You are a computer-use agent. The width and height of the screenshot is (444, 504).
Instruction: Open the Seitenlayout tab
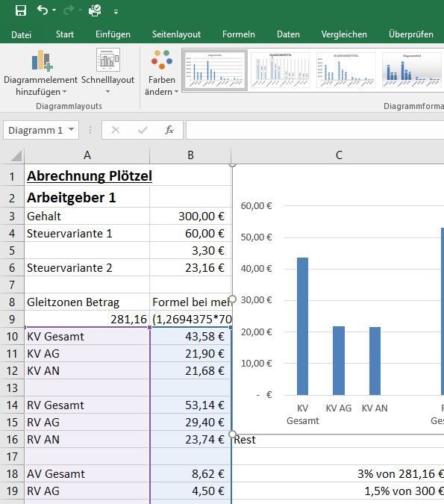[x=176, y=34]
